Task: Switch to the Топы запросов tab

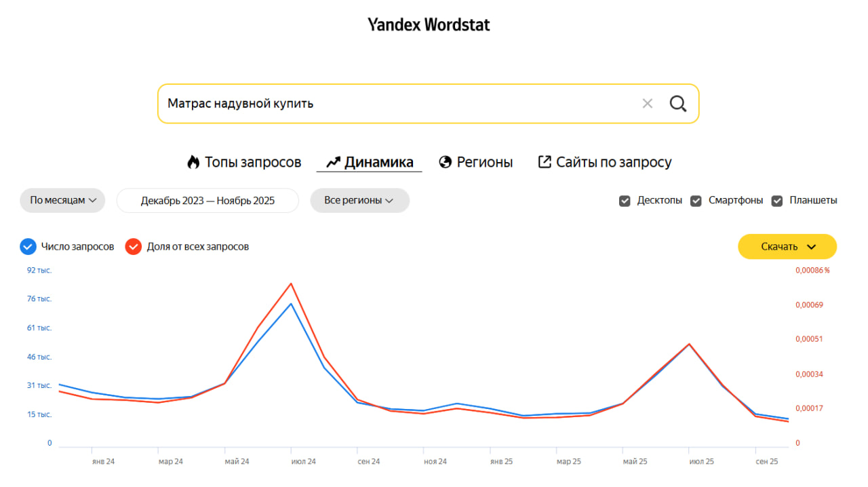Action: 252,163
